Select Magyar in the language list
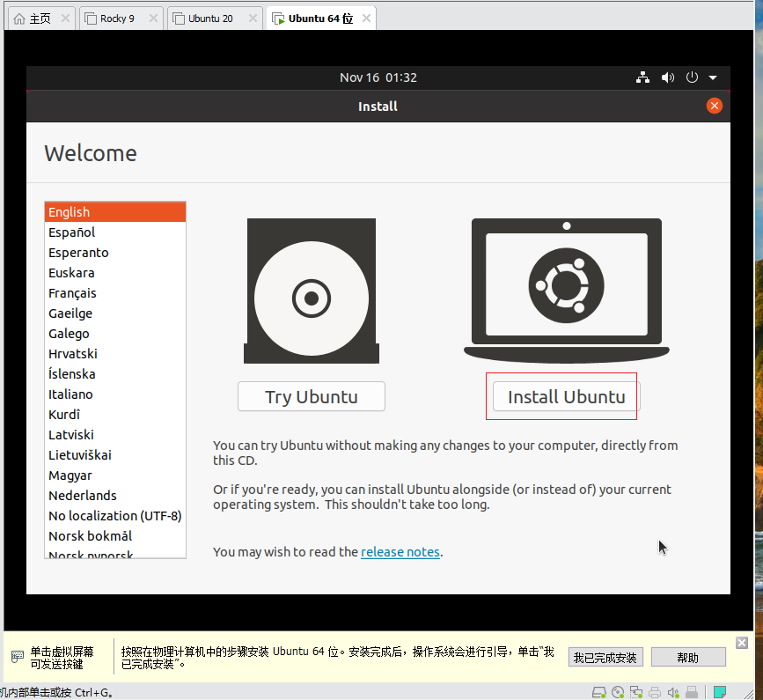Viewport: 763px width, 700px height. coord(114,475)
